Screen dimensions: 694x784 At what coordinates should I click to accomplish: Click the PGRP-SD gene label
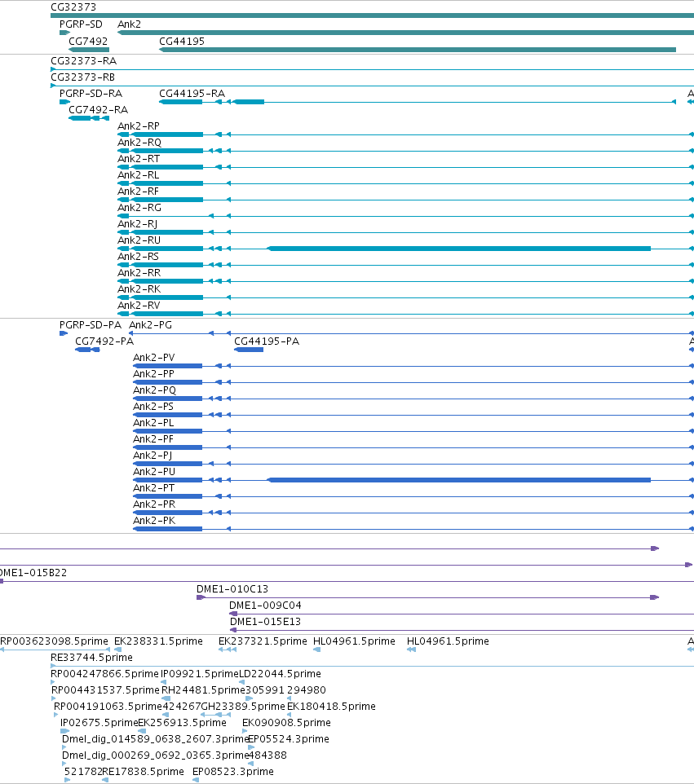(81, 24)
